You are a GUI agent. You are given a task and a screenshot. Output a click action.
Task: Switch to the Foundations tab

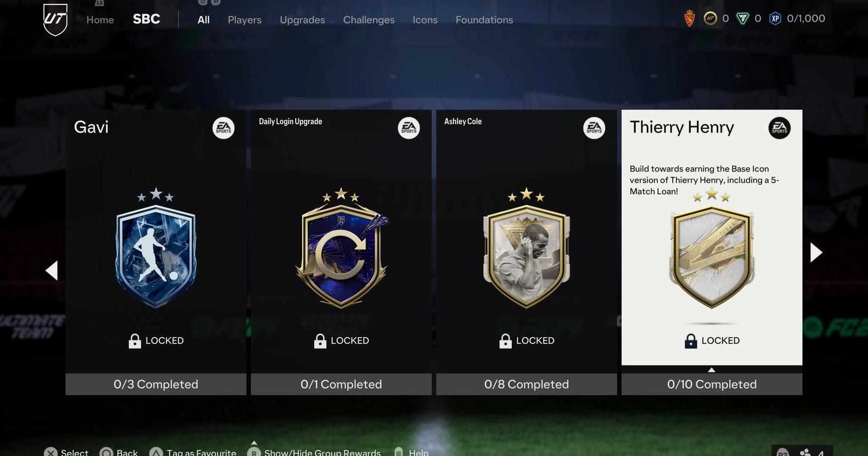point(484,20)
